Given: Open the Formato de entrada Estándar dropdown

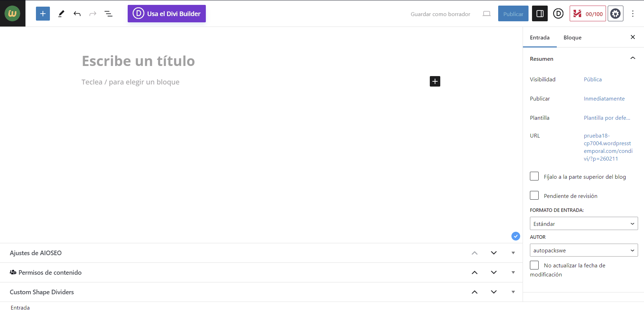Looking at the screenshot, I should tap(584, 223).
